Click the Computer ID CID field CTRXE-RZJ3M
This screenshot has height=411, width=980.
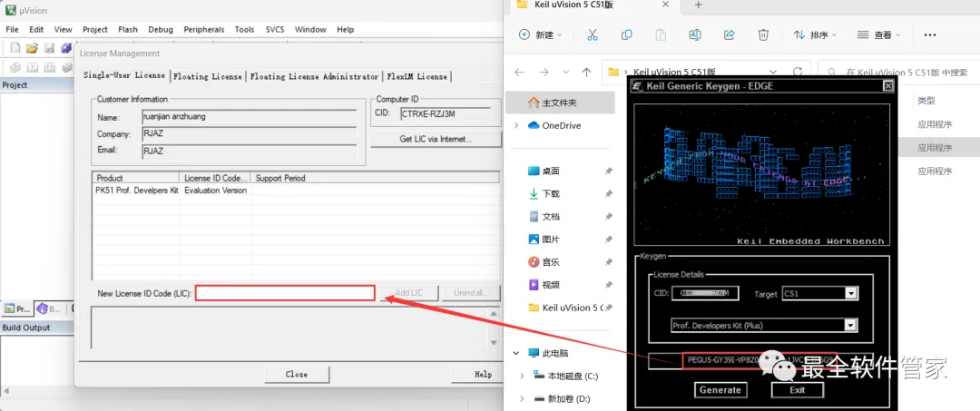[446, 113]
